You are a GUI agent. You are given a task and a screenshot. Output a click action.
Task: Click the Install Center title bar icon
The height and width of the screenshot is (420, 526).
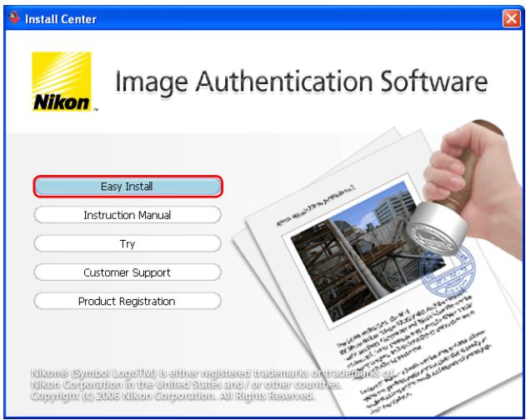14,17
